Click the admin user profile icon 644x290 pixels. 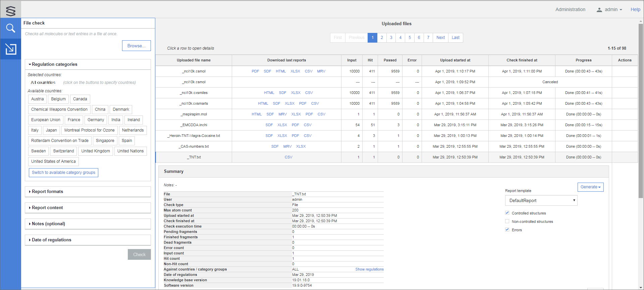pyautogui.click(x=599, y=10)
